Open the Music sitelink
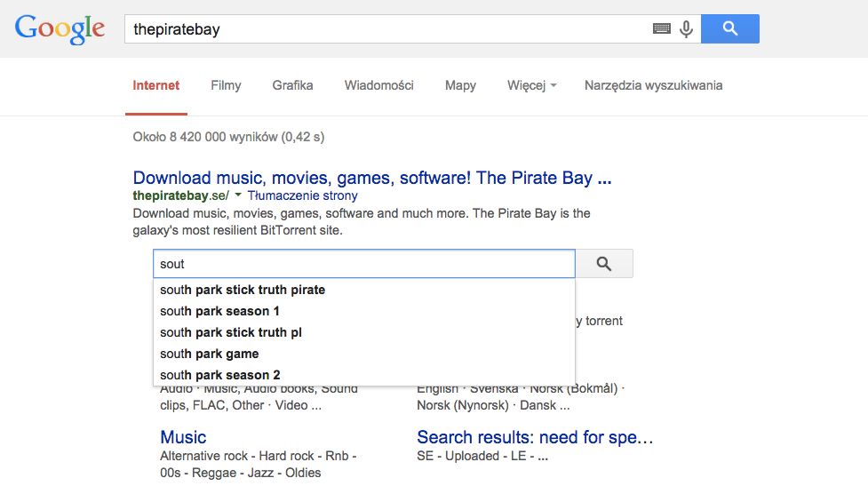 (x=183, y=437)
